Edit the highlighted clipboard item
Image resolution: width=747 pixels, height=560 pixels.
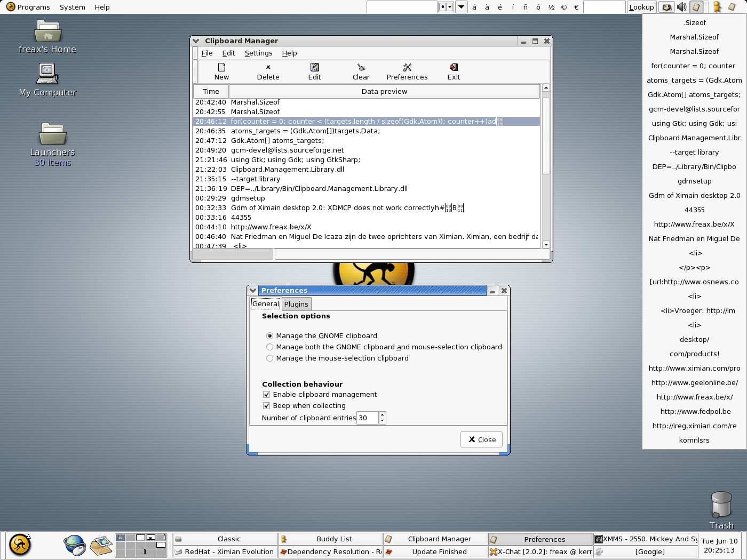[x=314, y=71]
